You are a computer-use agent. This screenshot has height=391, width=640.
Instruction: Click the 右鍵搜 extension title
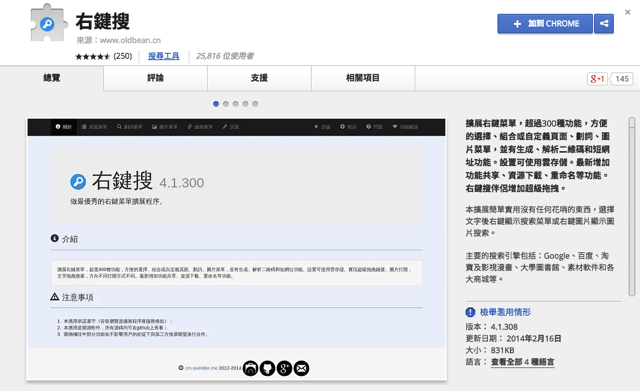pos(102,22)
